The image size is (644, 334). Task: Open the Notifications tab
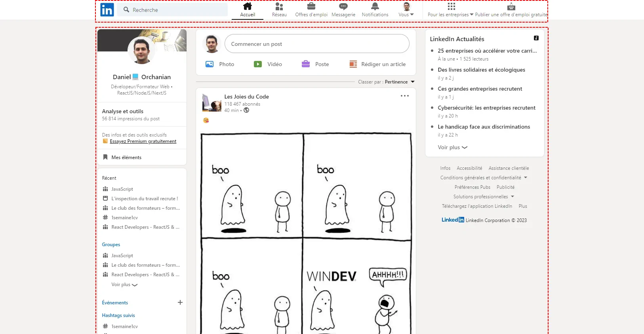[375, 10]
